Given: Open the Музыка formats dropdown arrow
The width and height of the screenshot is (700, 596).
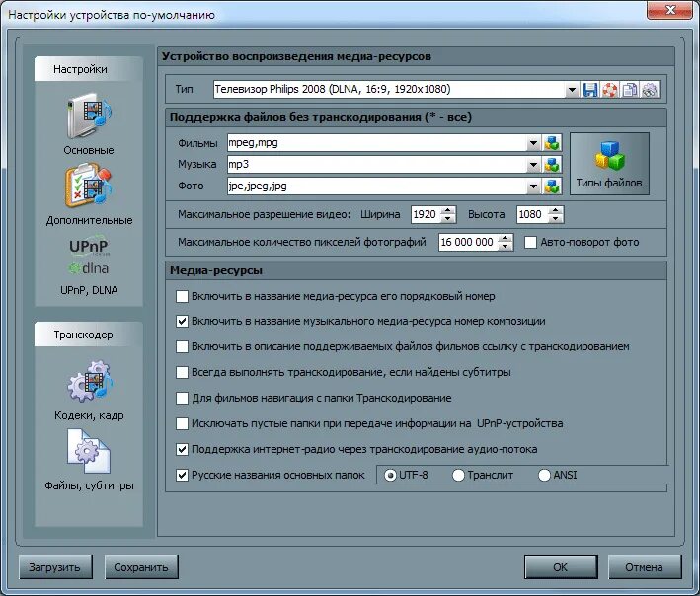Looking at the screenshot, I should click(x=533, y=165).
